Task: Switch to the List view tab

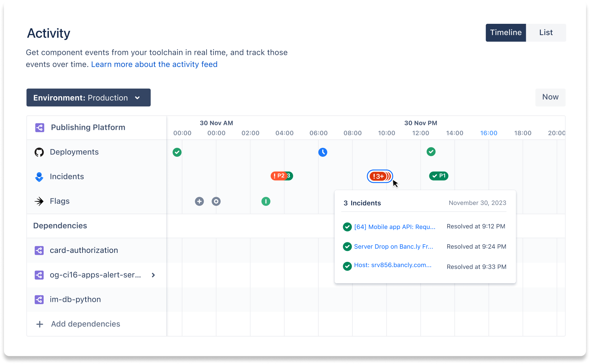Action: point(546,32)
